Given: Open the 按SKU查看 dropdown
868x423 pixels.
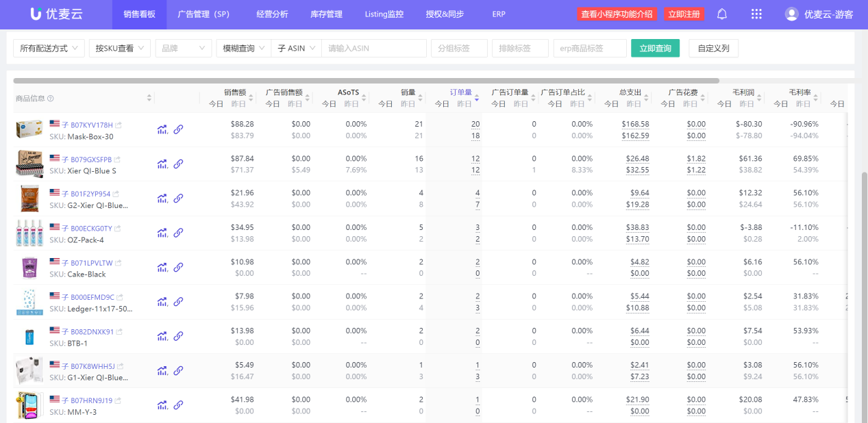Looking at the screenshot, I should click(x=120, y=48).
